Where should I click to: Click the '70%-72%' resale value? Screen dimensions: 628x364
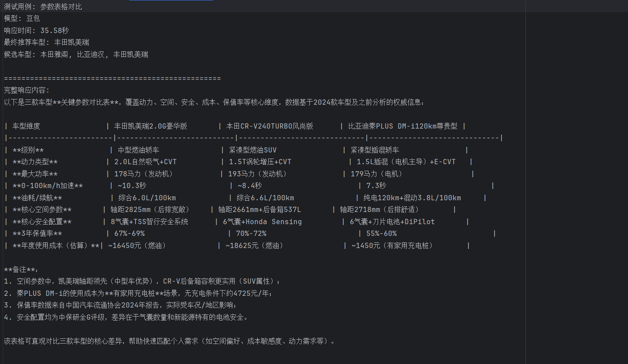(251, 233)
